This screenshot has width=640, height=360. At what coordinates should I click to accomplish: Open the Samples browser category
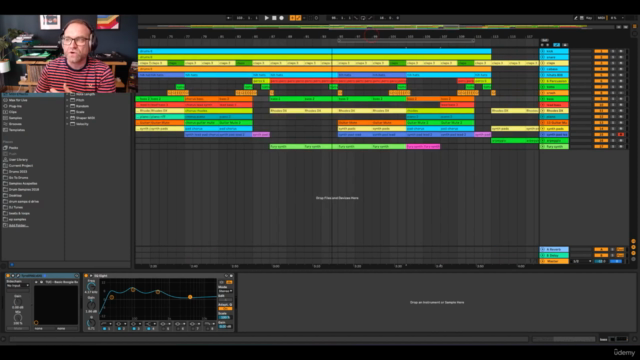pyautogui.click(x=15, y=118)
